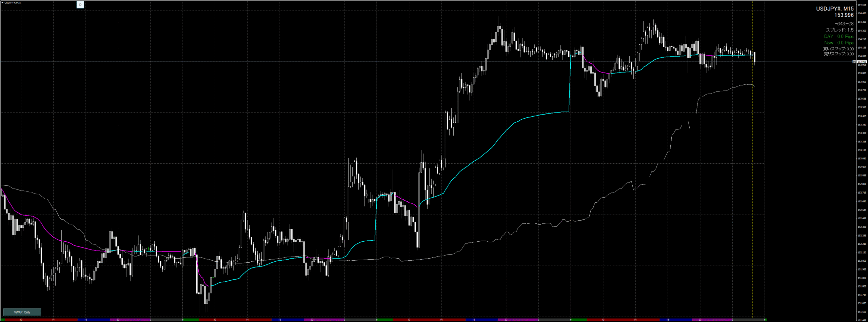Click the -643:-28 countdown text
Viewport: 868px width, 322px height.
point(844,24)
